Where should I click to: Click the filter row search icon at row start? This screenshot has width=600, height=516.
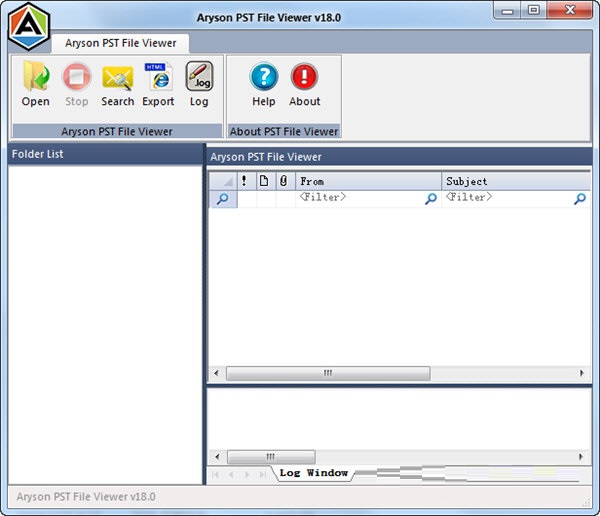(x=223, y=199)
